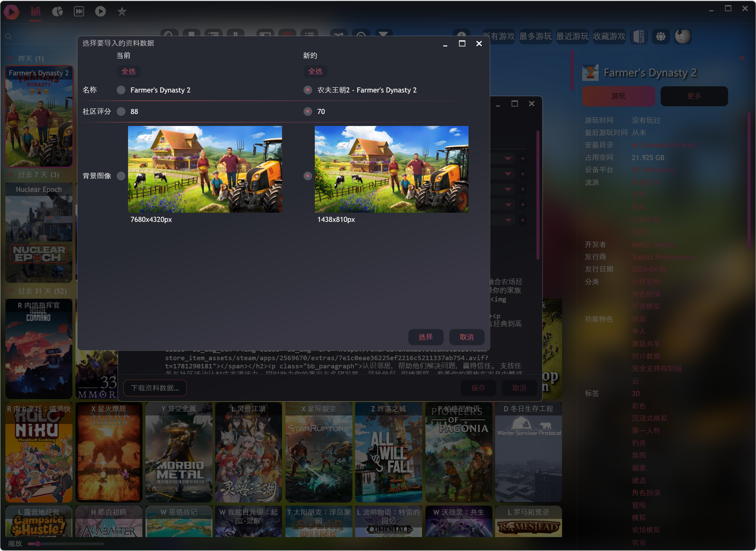Image resolution: width=756 pixels, height=551 pixels.
Task: Show the 最近游玩 filter preset
Action: [x=572, y=36]
